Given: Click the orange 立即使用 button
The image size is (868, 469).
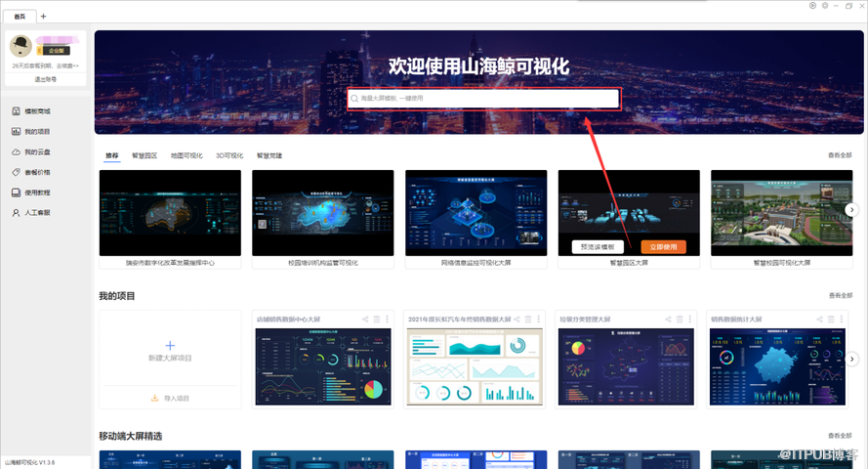Looking at the screenshot, I should coord(663,247).
